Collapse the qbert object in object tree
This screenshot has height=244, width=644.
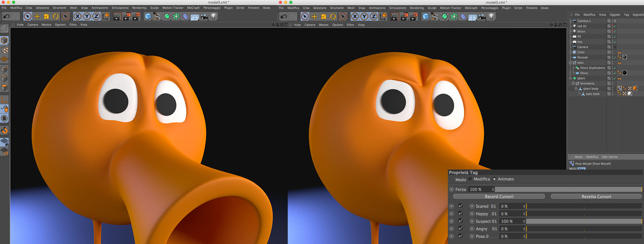point(571,78)
